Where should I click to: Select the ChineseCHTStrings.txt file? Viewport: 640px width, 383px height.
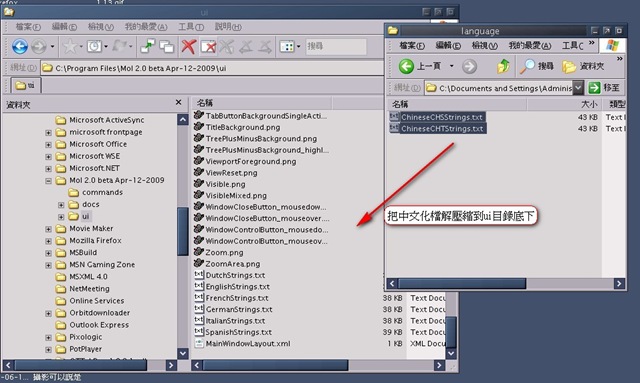pyautogui.click(x=438, y=129)
